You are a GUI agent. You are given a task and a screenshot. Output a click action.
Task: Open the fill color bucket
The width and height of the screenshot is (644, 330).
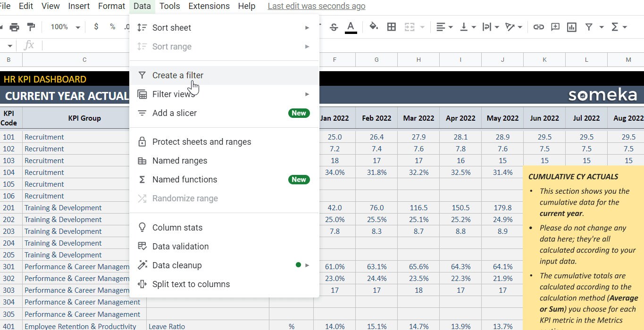[374, 27]
